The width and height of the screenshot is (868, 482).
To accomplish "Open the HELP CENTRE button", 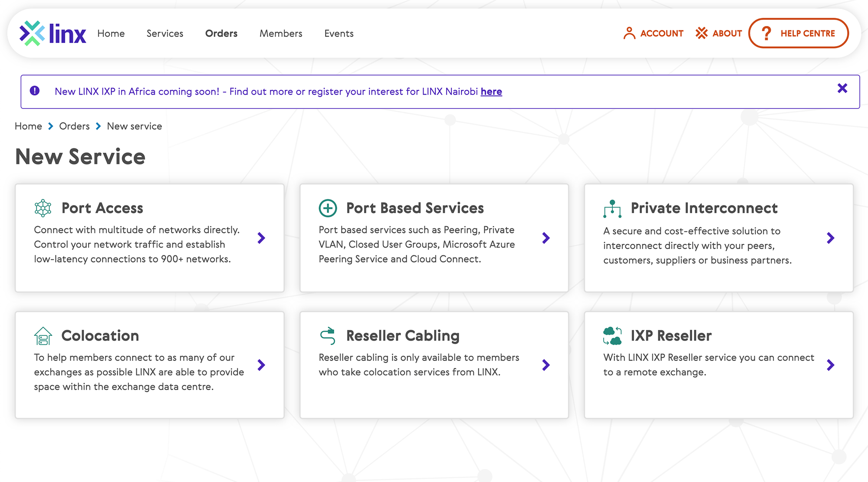I will click(799, 33).
